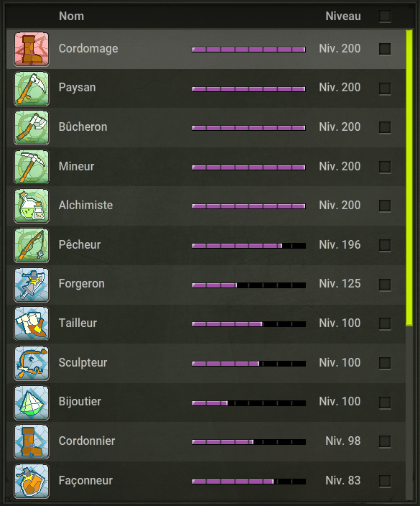Select the Cordonnier profession row

[206, 442]
